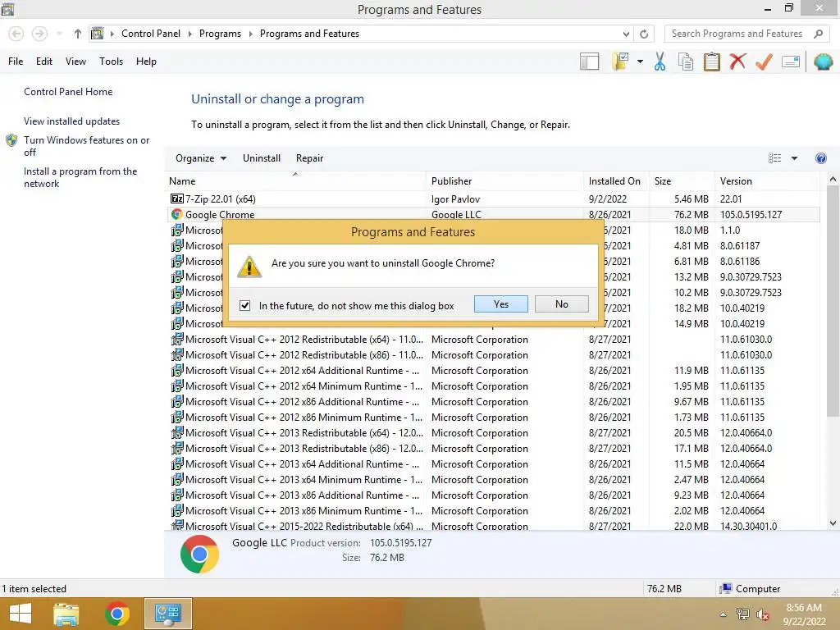Launch Google Chrome from taskbar
Viewport: 840px width, 630px height.
pos(116,614)
